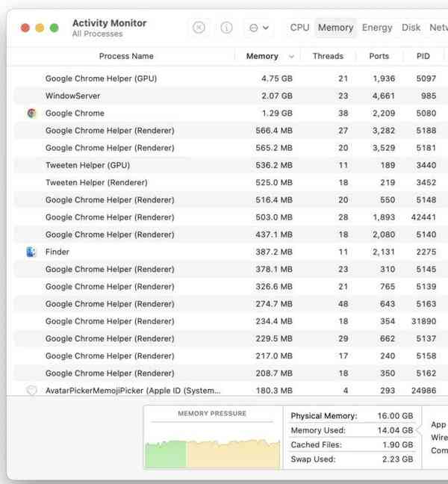The width and height of the screenshot is (448, 484).
Task: Click the Swap Used 2.23 GB entry
Action: click(x=352, y=459)
